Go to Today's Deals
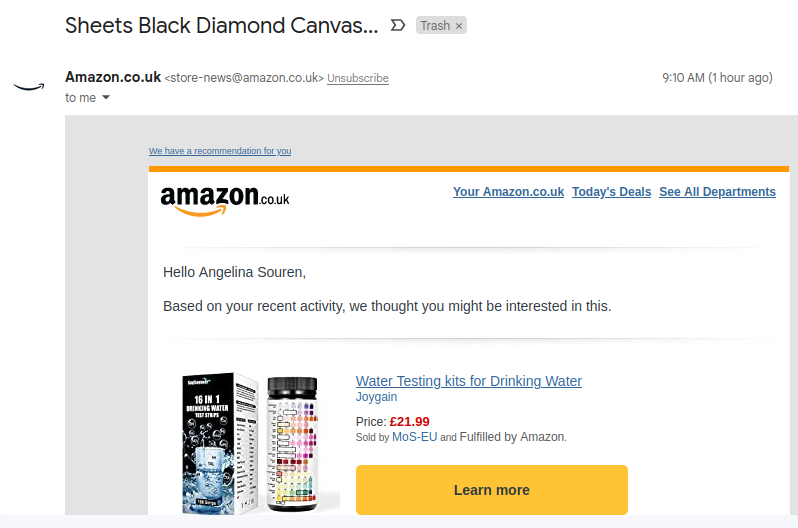This screenshot has height=528, width=798. (x=611, y=192)
